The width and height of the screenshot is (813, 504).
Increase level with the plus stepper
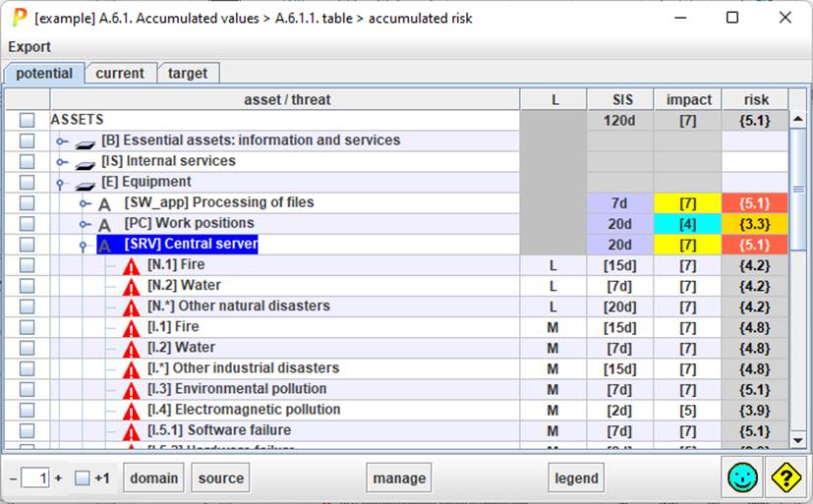click(x=58, y=477)
